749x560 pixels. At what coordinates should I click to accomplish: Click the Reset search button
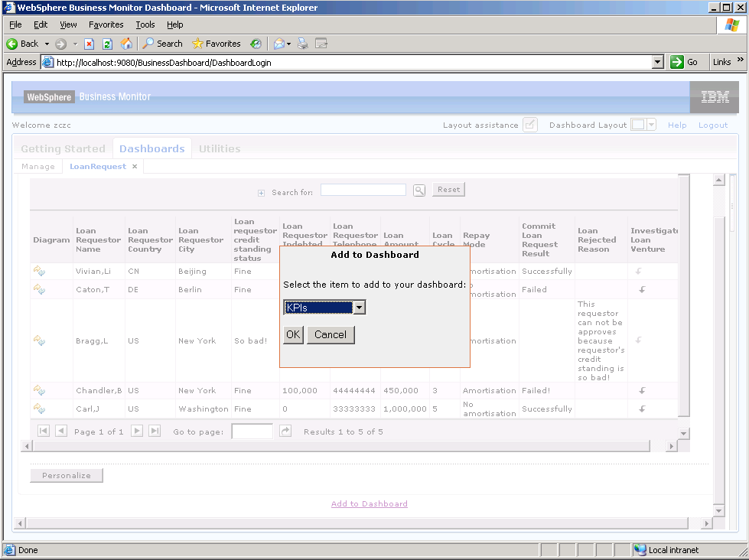pos(448,189)
